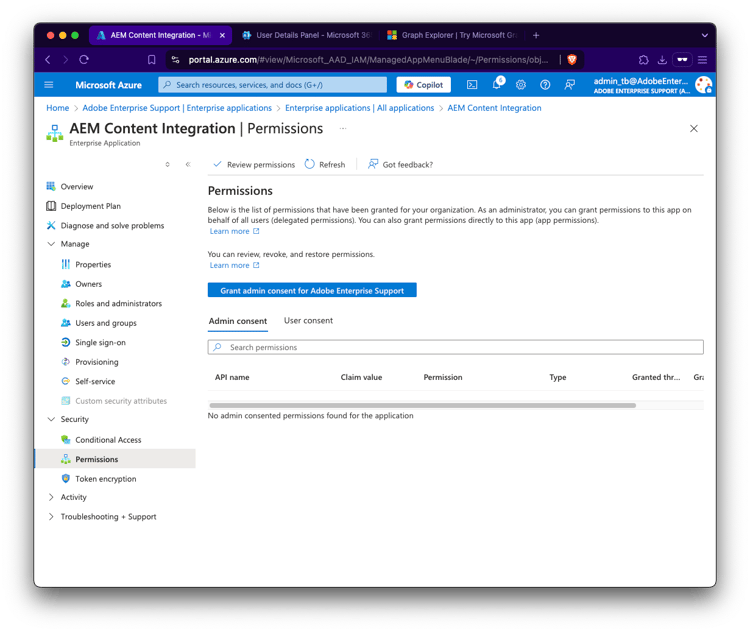The image size is (750, 632).
Task: Close the Permissions blade
Action: click(694, 128)
